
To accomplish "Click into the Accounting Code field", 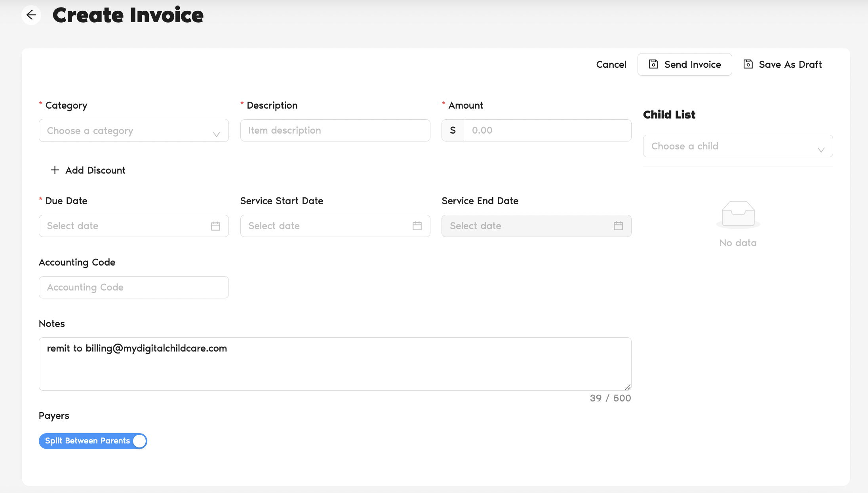I will (x=133, y=287).
